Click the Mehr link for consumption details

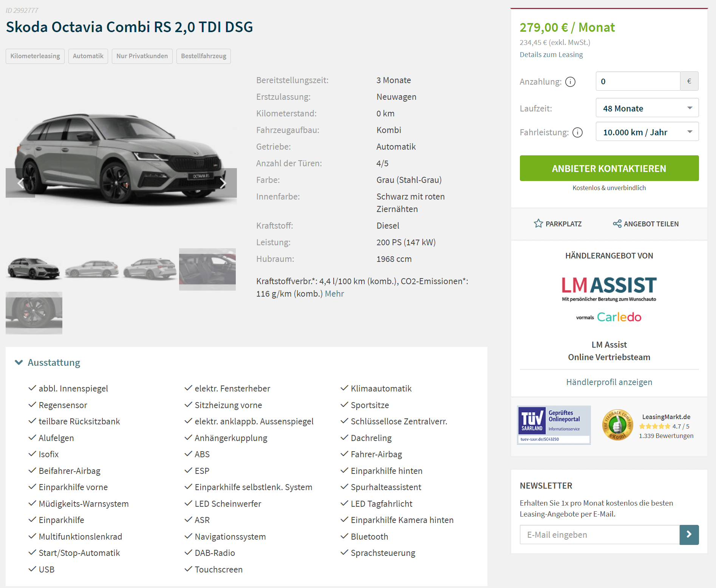334,294
